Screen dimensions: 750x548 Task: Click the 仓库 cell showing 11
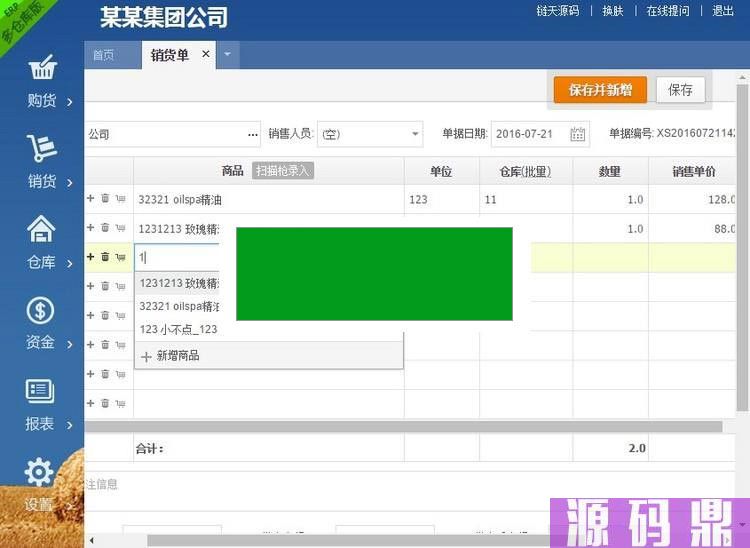526,199
